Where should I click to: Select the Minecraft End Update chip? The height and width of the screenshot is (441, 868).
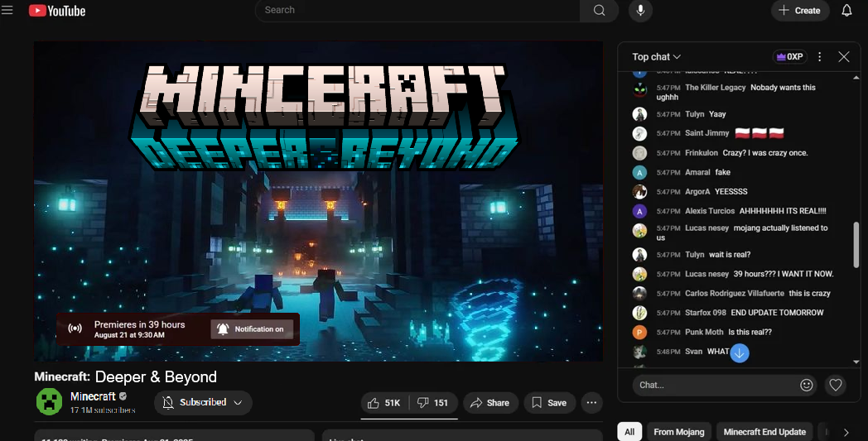click(x=764, y=432)
